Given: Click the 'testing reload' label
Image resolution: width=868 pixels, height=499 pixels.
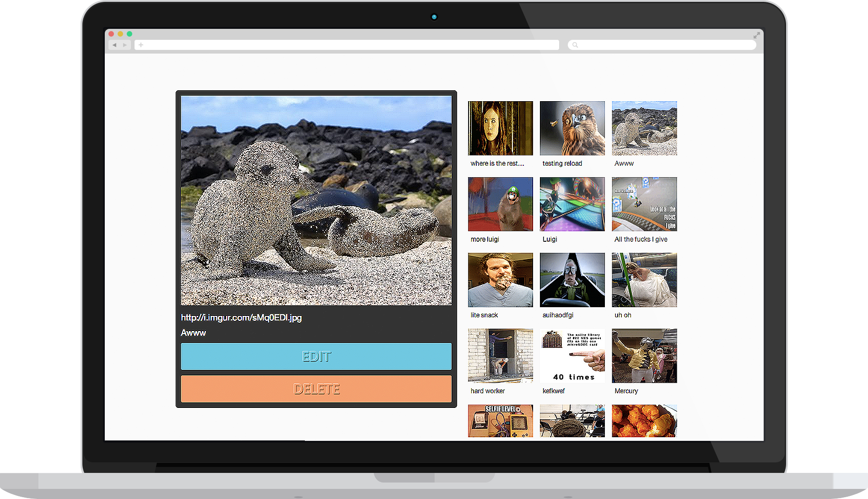Looking at the screenshot, I should (562, 163).
